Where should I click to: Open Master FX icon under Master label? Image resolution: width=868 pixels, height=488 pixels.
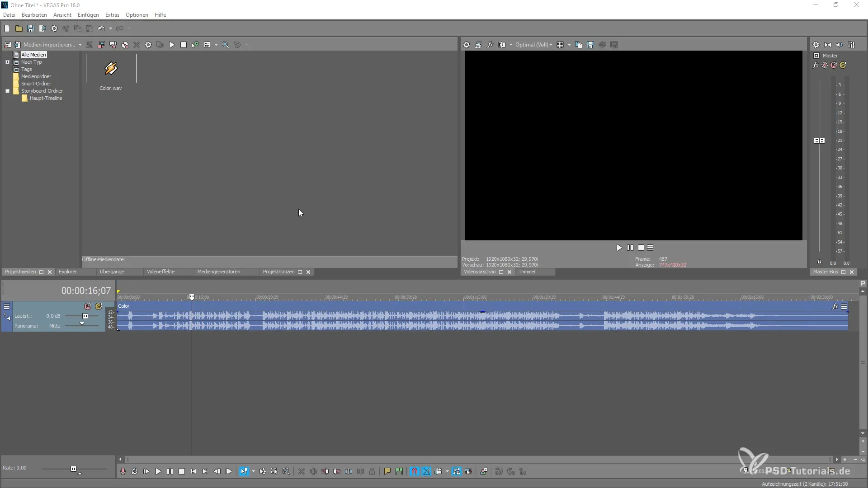816,65
